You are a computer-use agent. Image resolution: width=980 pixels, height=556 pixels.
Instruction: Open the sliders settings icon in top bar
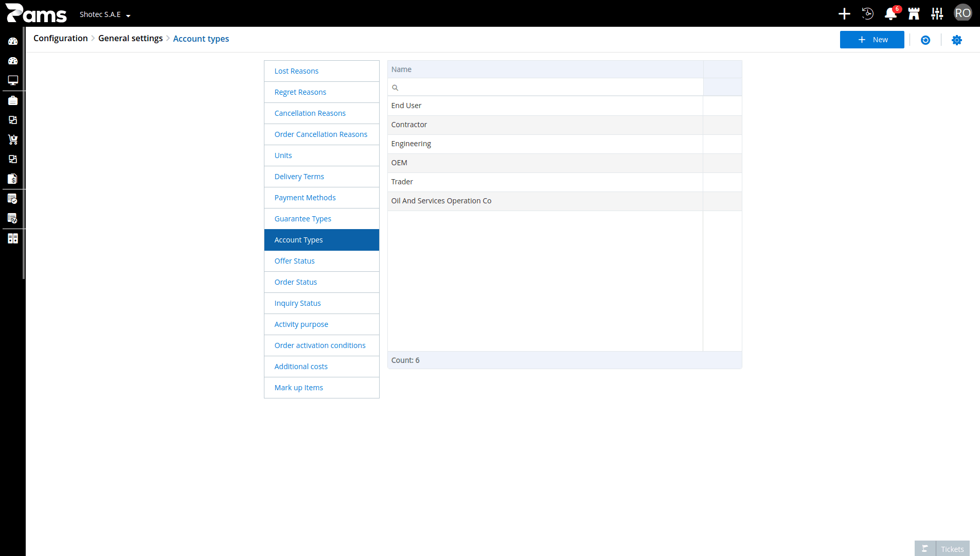click(937, 14)
